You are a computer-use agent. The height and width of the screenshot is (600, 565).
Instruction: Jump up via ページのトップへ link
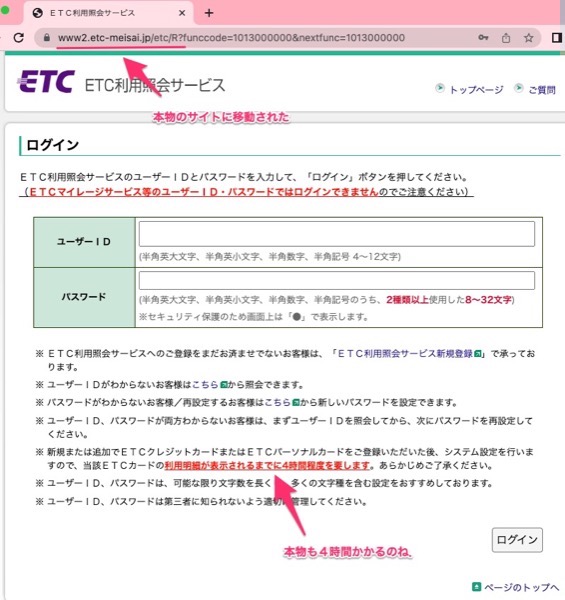point(516,587)
